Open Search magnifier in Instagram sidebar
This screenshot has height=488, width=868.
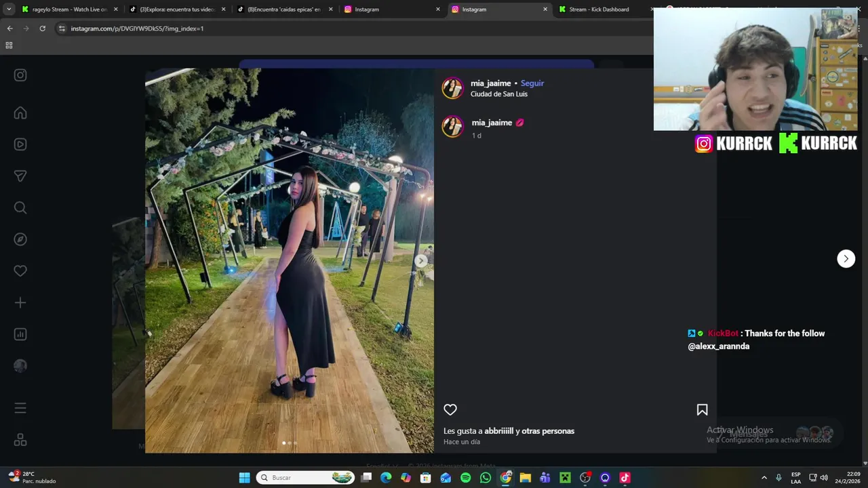(x=20, y=208)
